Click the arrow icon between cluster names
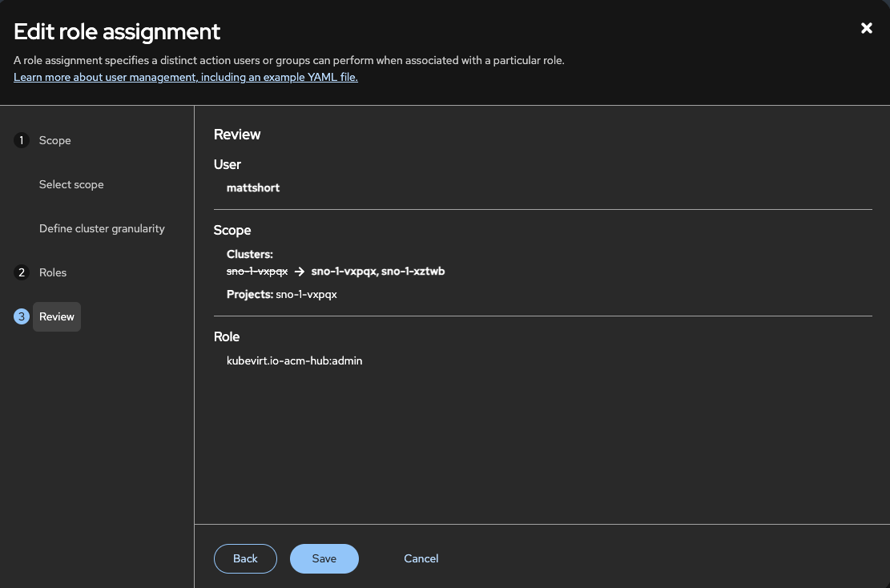 (x=300, y=272)
